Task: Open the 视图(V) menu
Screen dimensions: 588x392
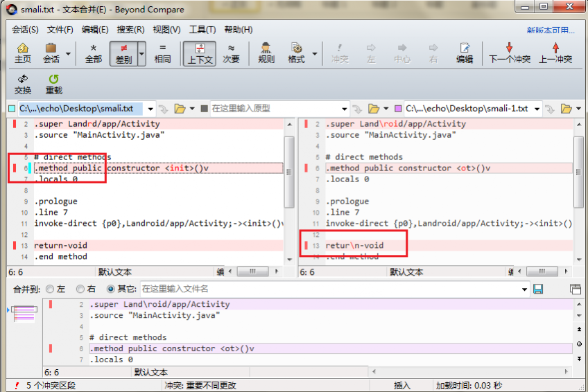Action: 166,30
